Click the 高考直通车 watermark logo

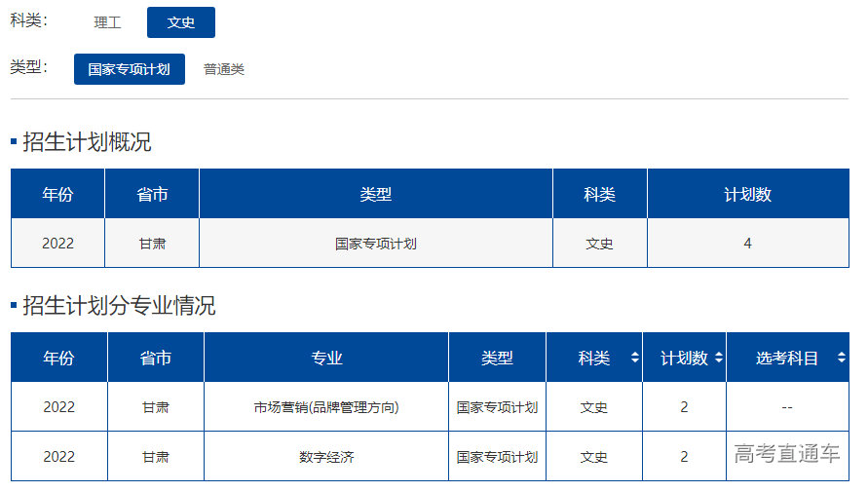point(787,454)
